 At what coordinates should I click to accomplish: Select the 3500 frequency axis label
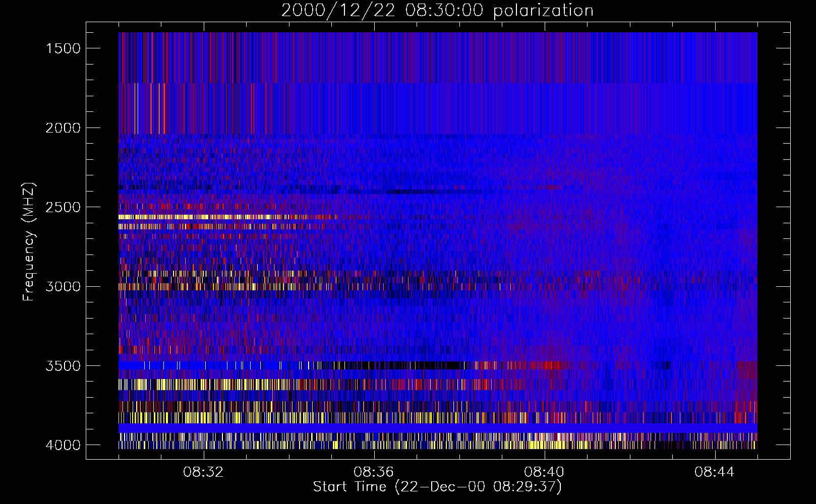point(63,366)
